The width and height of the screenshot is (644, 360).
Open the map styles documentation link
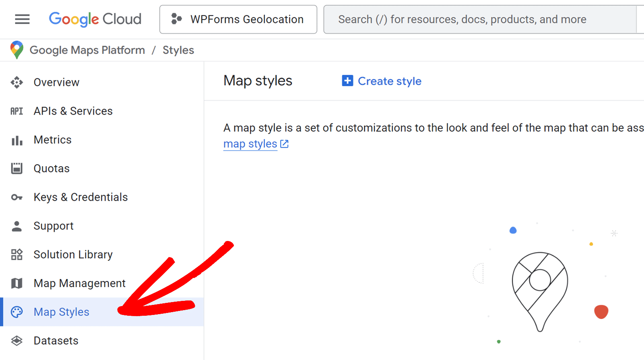point(250,144)
